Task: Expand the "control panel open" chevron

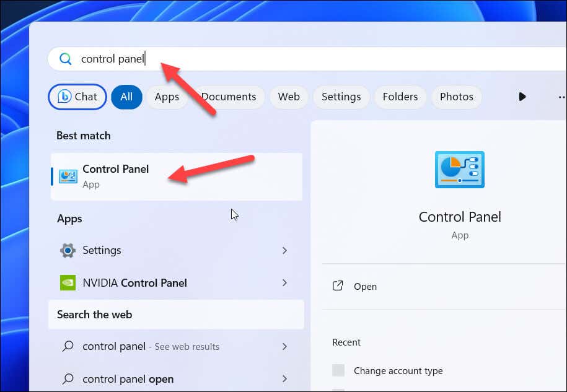Action: (x=284, y=378)
